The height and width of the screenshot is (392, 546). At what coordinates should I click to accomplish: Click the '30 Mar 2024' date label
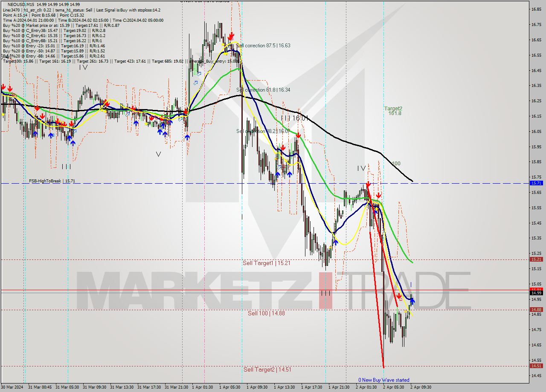click(12, 387)
